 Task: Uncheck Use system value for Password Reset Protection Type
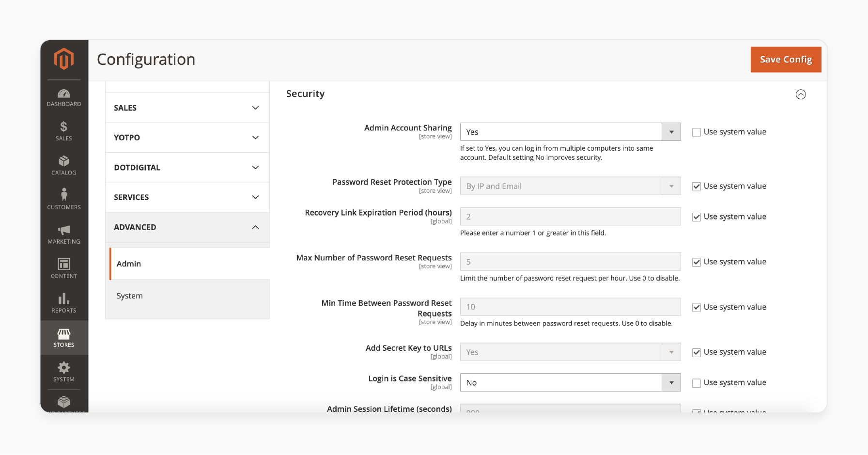coord(697,187)
